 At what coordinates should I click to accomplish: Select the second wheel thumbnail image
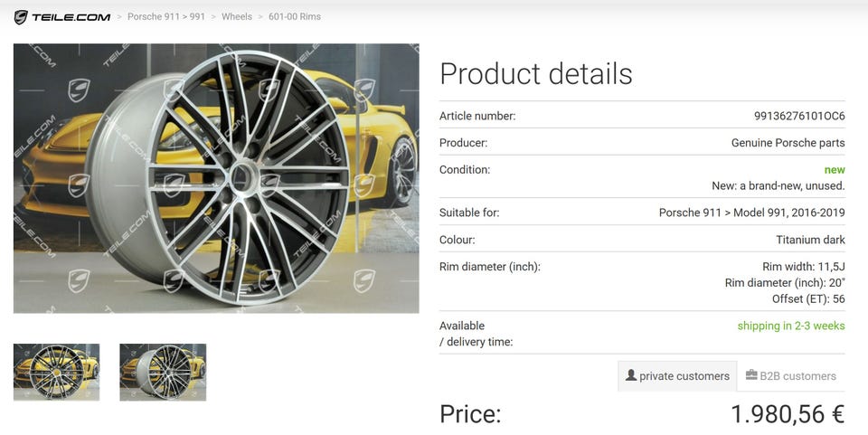(x=163, y=372)
